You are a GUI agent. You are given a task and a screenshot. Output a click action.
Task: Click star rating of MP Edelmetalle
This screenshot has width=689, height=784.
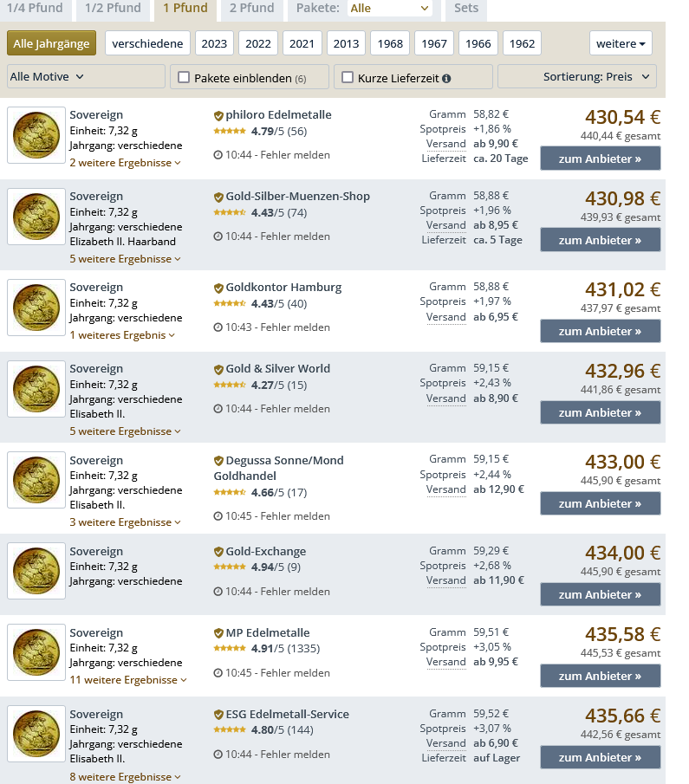[x=231, y=648]
